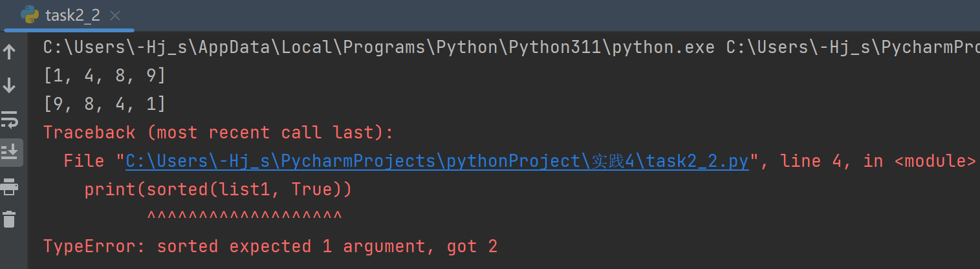This screenshot has height=269, width=980.
Task: Click the empty tab bar area right of task2_2
Action: [x=517, y=16]
